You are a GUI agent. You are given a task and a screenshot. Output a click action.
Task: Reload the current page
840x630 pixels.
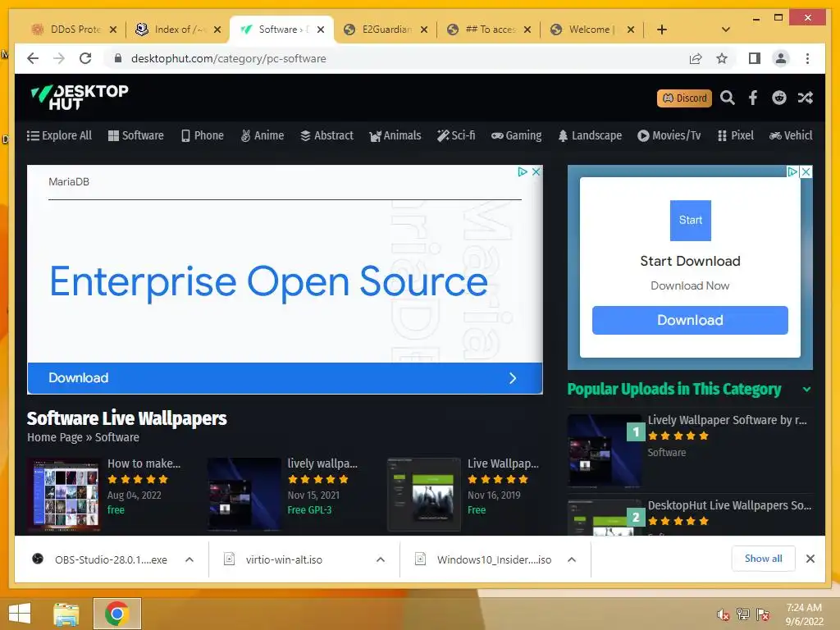[85, 58]
